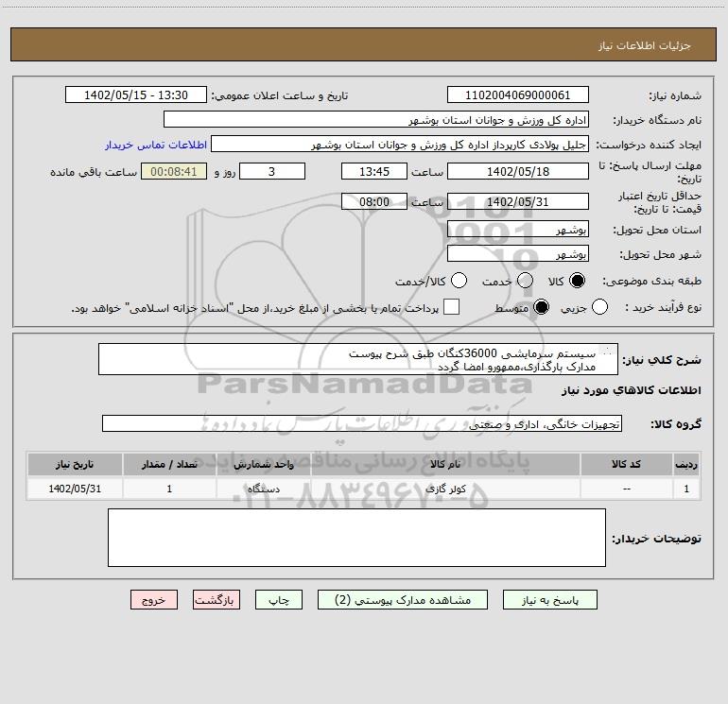This screenshot has width=728, height=704.
Task: Click the بازگشت back button
Action: (x=217, y=600)
